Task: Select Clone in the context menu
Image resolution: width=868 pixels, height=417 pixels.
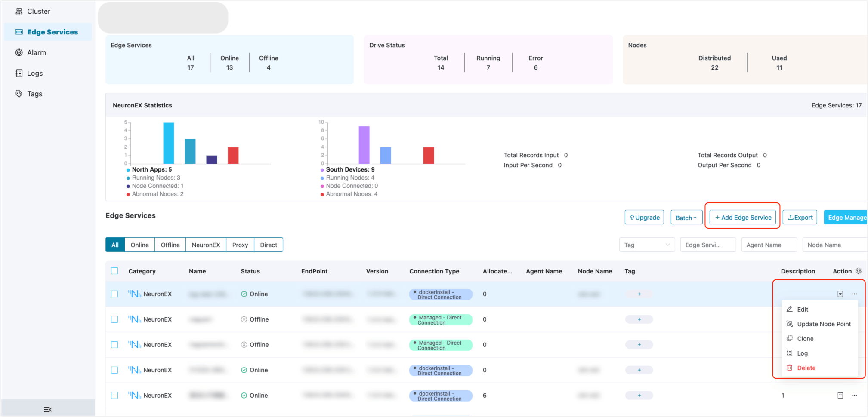Action: pyautogui.click(x=805, y=339)
